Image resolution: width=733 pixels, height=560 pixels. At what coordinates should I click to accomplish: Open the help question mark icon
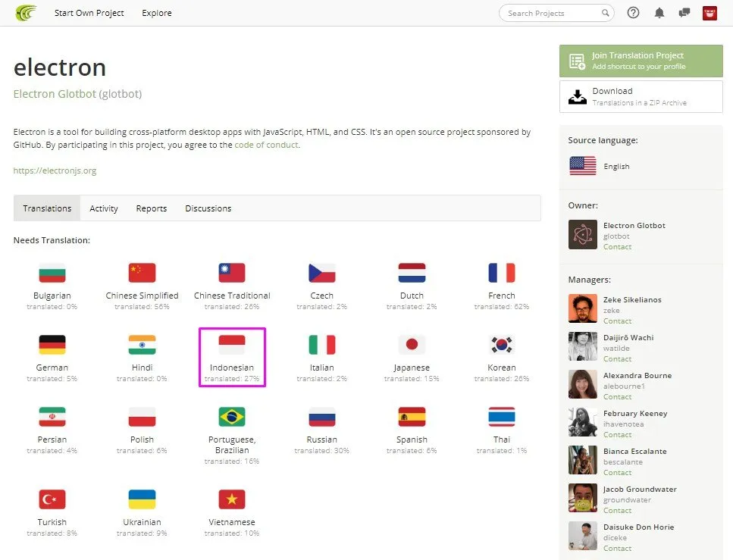(x=633, y=13)
